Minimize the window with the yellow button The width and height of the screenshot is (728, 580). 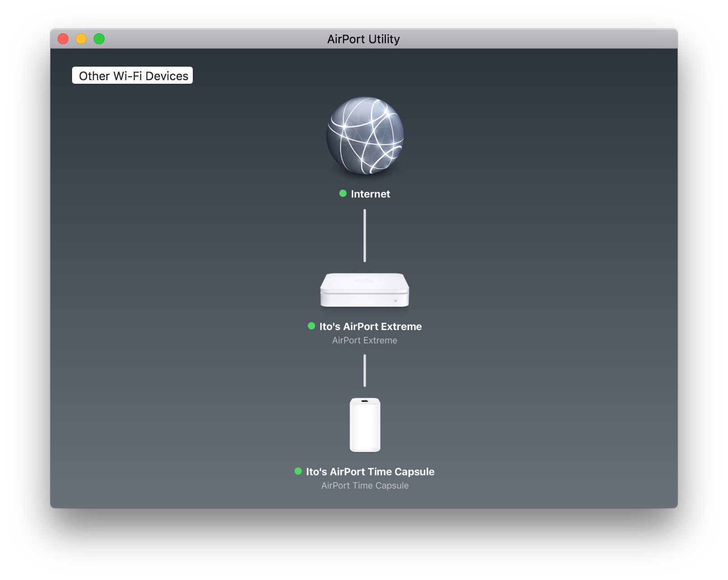tap(81, 39)
